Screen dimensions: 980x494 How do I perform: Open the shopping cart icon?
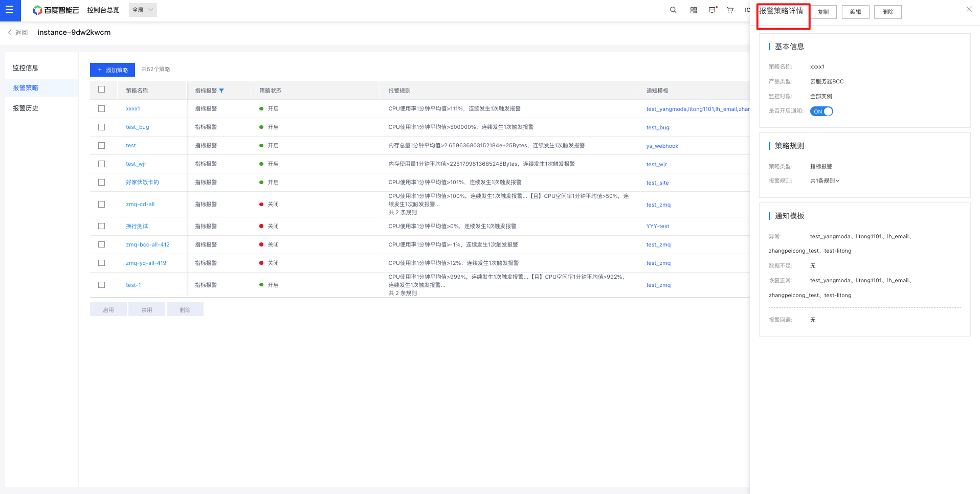click(730, 10)
